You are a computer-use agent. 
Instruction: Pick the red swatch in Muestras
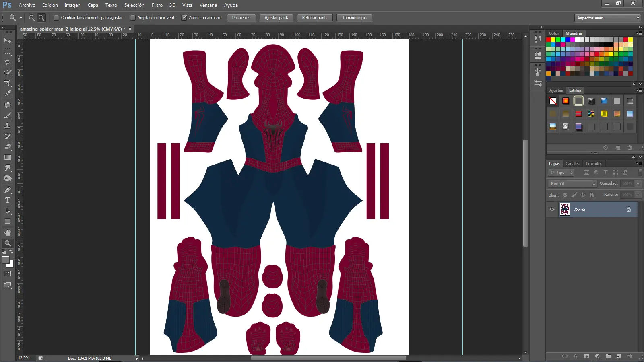point(548,40)
